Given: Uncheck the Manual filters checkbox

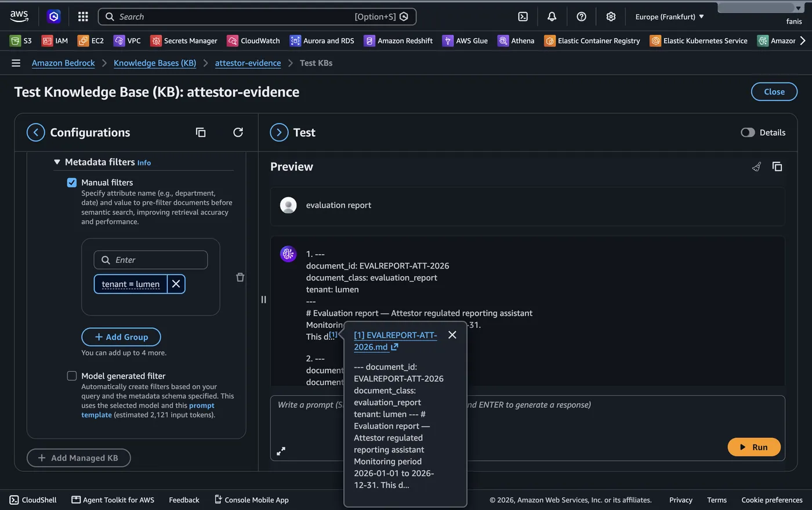Looking at the screenshot, I should tap(72, 182).
